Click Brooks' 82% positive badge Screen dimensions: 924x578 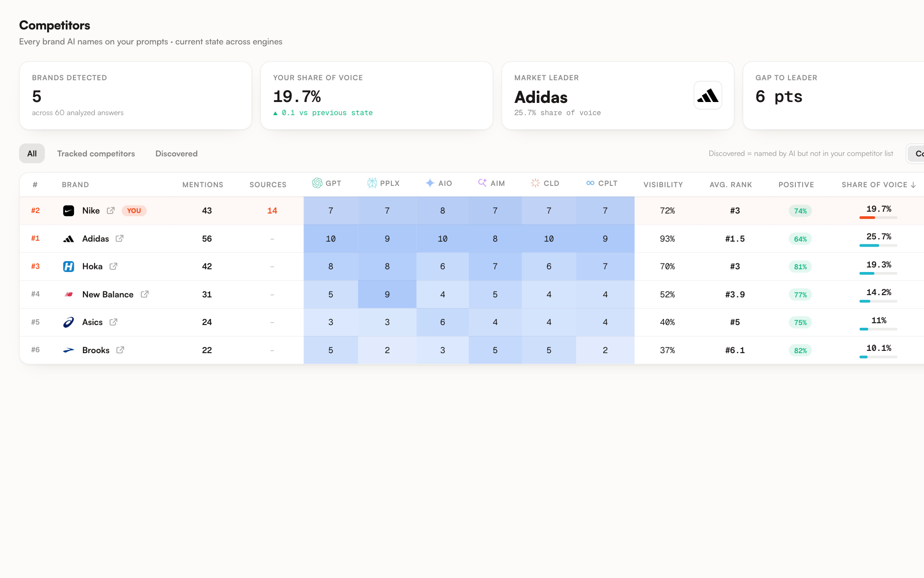pyautogui.click(x=800, y=350)
